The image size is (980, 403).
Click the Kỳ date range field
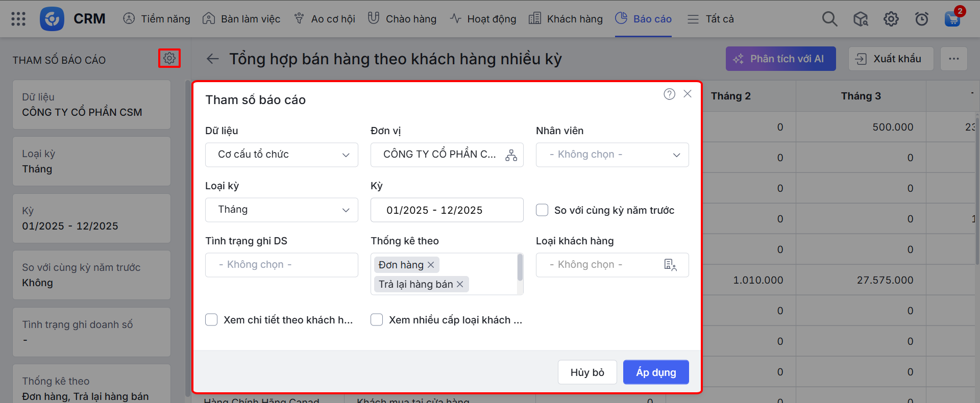[x=447, y=210]
